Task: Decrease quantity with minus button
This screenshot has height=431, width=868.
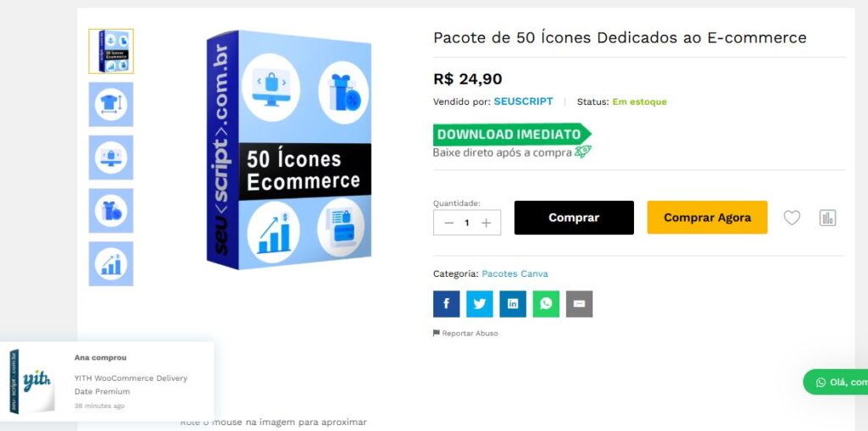Action: pyautogui.click(x=449, y=223)
